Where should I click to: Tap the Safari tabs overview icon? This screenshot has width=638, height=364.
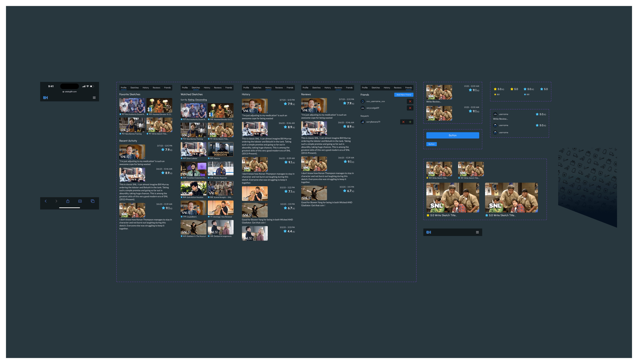93,201
